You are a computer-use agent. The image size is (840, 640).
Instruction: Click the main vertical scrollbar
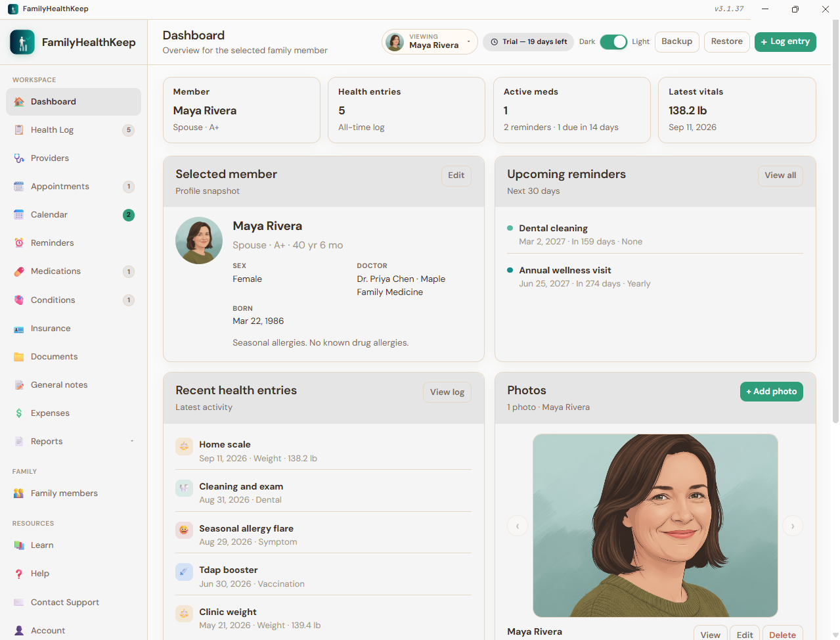click(x=835, y=221)
